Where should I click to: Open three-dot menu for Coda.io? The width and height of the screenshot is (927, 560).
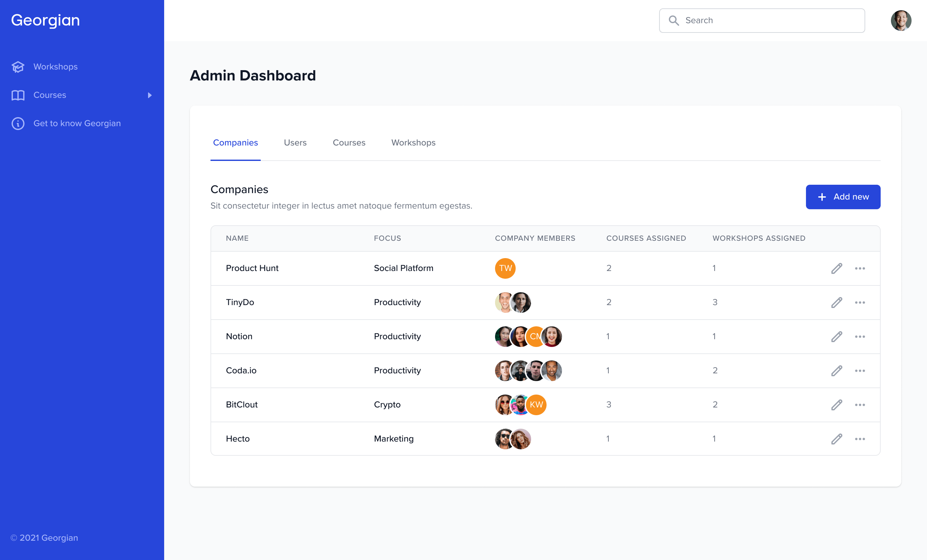coord(860,371)
